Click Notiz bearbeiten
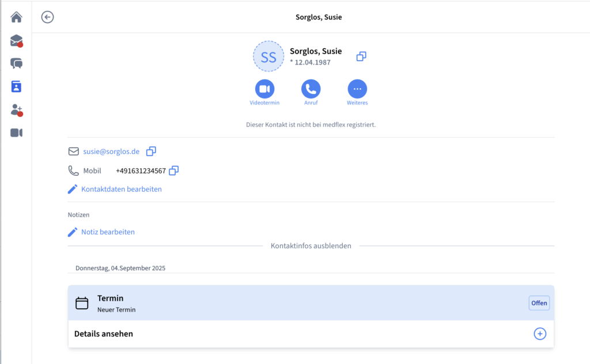The image size is (590, 364). [108, 232]
